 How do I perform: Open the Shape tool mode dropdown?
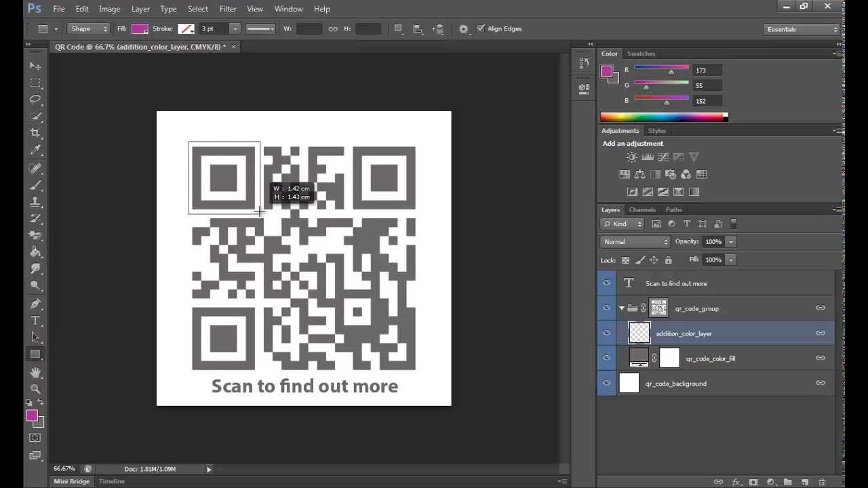pos(89,28)
